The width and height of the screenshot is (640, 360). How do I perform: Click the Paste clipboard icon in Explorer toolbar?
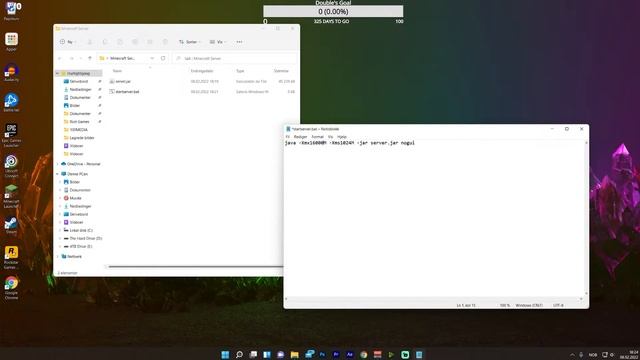click(120, 42)
